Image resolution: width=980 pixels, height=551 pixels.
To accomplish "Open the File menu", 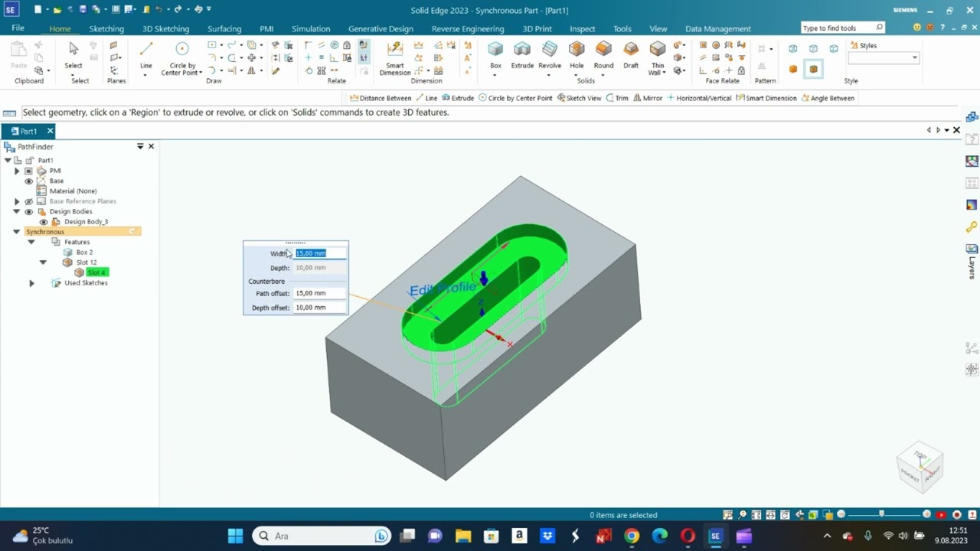I will (x=18, y=28).
